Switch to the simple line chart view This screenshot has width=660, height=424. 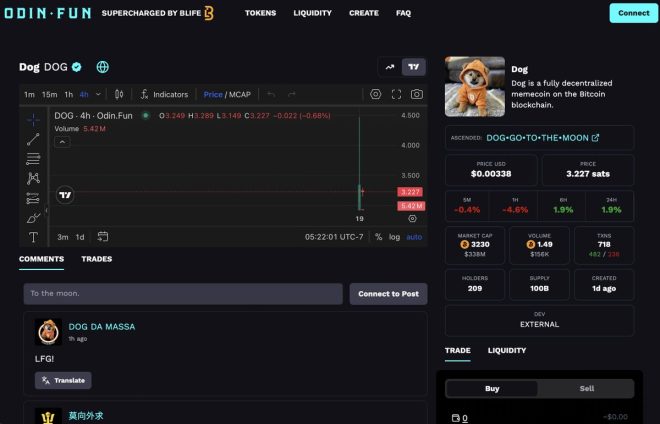click(390, 67)
